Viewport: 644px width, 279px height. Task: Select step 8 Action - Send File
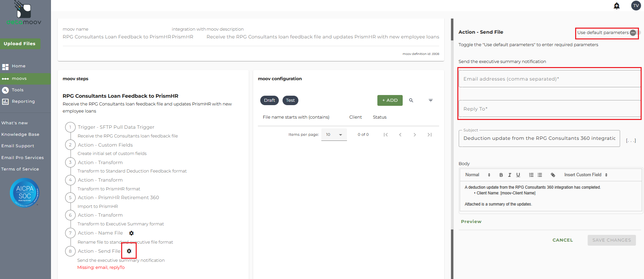pos(99,251)
